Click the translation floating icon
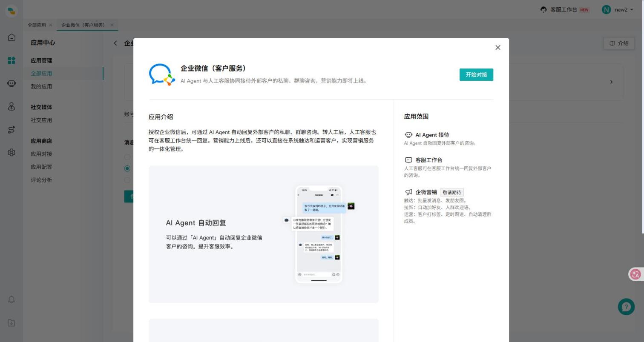 click(636, 274)
